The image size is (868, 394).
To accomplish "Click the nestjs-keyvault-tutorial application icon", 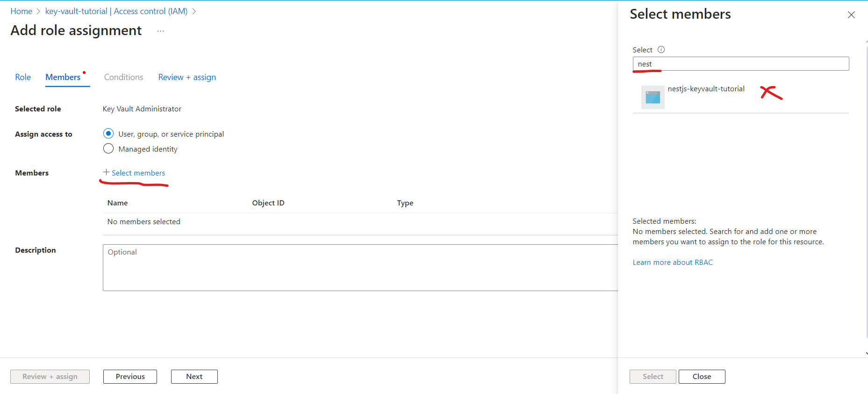I will (x=653, y=97).
